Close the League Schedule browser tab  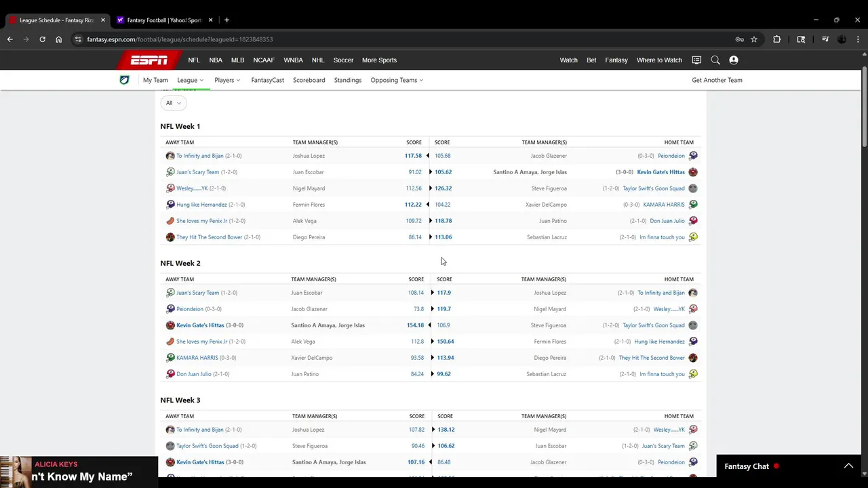pyautogui.click(x=103, y=20)
